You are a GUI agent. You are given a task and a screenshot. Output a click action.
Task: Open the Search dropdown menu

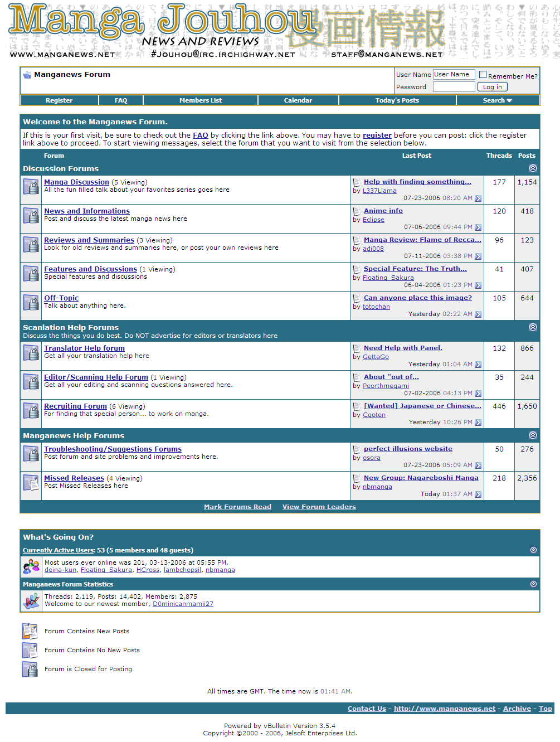(x=498, y=100)
